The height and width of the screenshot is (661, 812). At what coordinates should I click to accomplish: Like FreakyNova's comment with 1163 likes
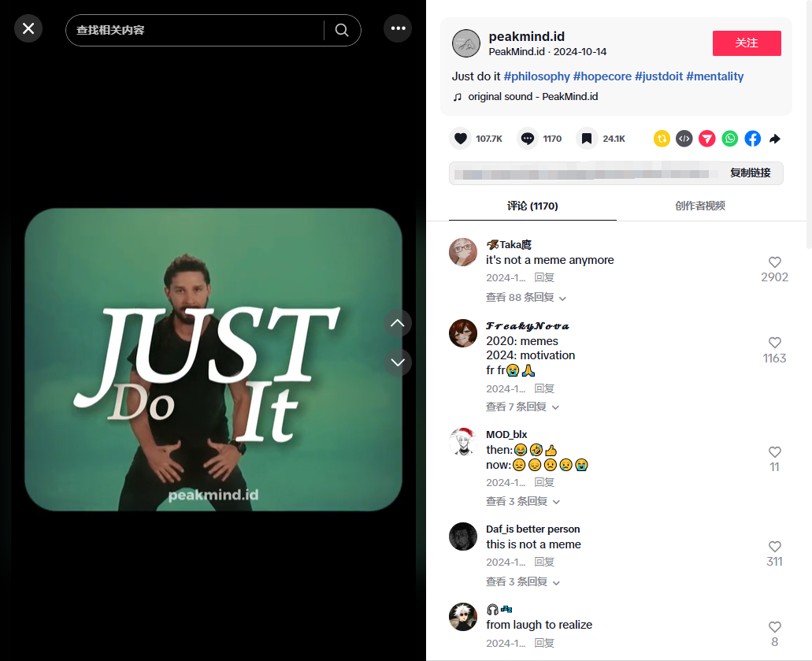774,343
